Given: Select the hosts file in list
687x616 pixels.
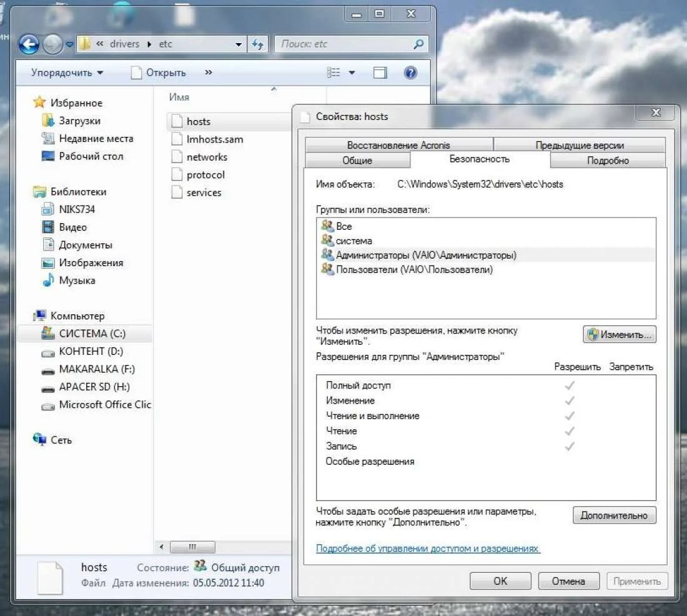Looking at the screenshot, I should (x=198, y=121).
